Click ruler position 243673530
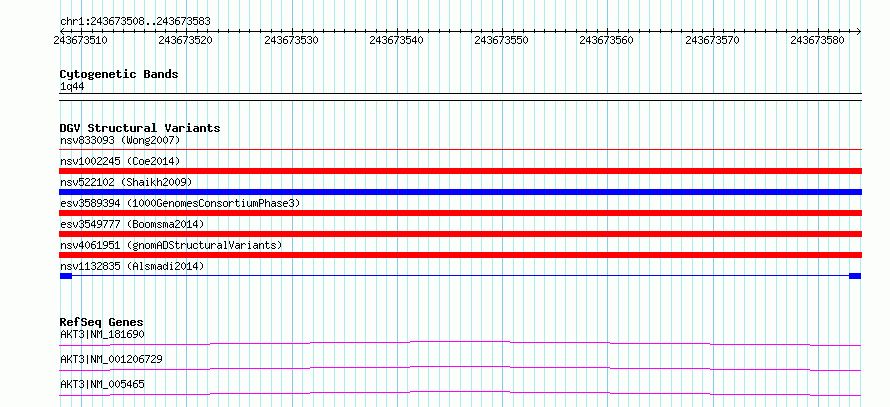 coord(291,40)
